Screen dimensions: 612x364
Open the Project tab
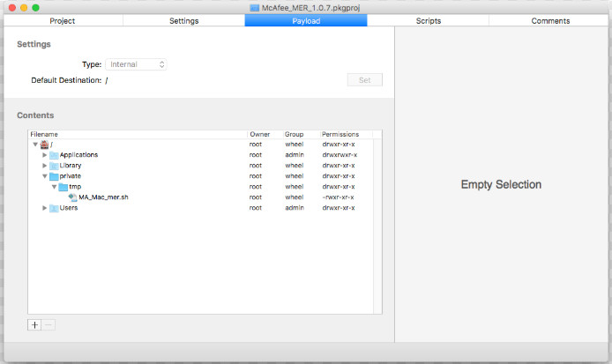pyautogui.click(x=63, y=20)
